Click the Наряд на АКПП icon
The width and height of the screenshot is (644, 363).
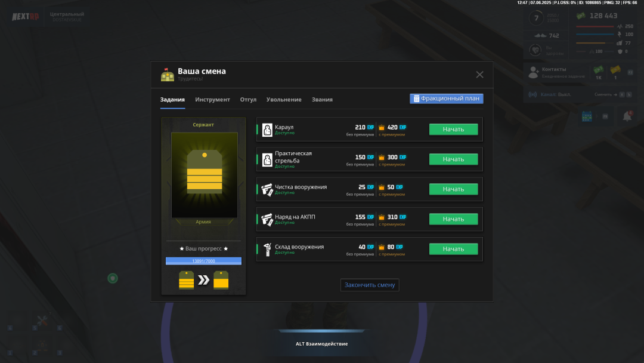pyautogui.click(x=267, y=219)
